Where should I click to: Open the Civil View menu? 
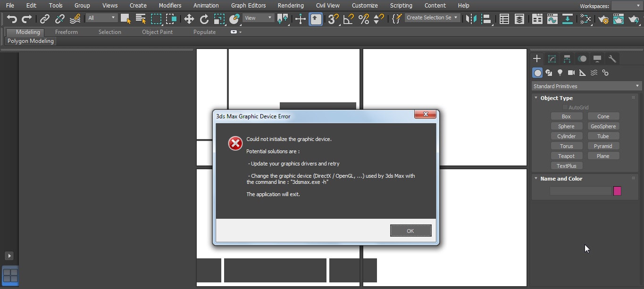coord(327,6)
